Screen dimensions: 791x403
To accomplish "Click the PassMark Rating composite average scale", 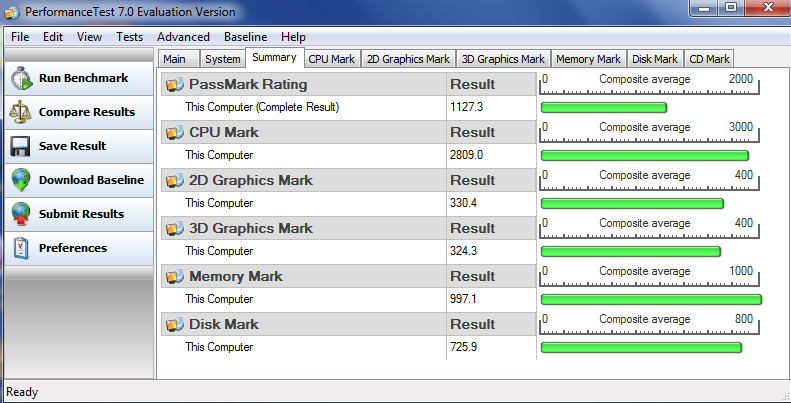I will [649, 84].
